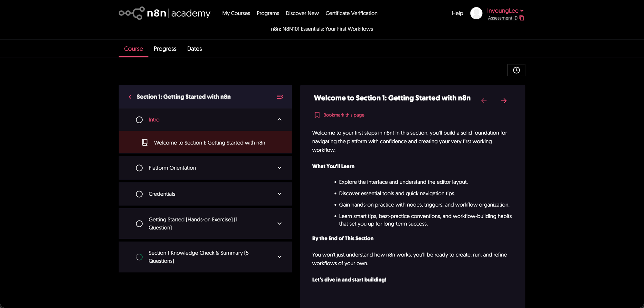Open the Intro subsection link
Screen dimensions: 644x308
tap(154, 120)
